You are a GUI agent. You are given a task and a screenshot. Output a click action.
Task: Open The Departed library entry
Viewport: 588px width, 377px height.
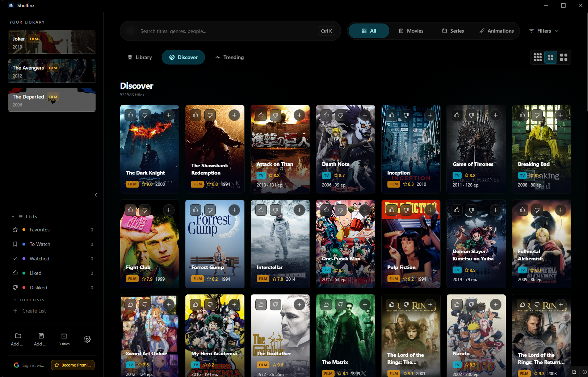(x=52, y=100)
